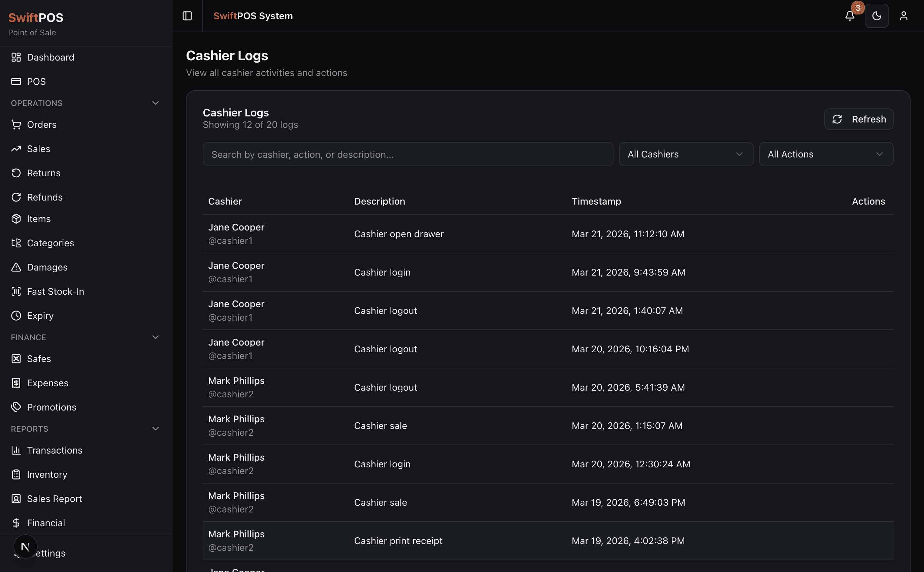Click the Categories tree icon
924x572 pixels.
[x=16, y=243]
